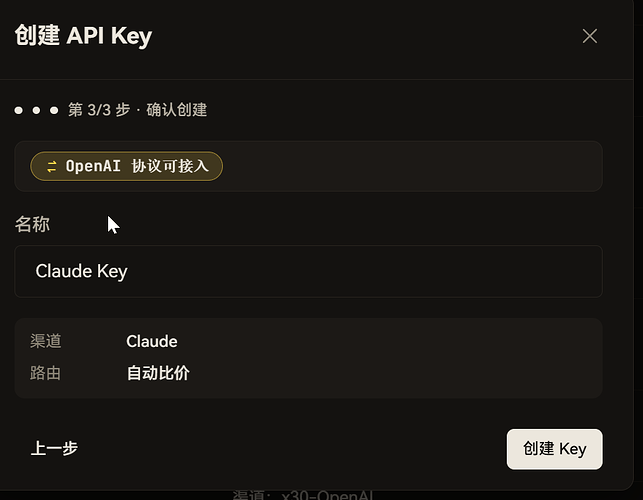Select the 自动比价 routing value
The image size is (643, 500).
coord(158,373)
